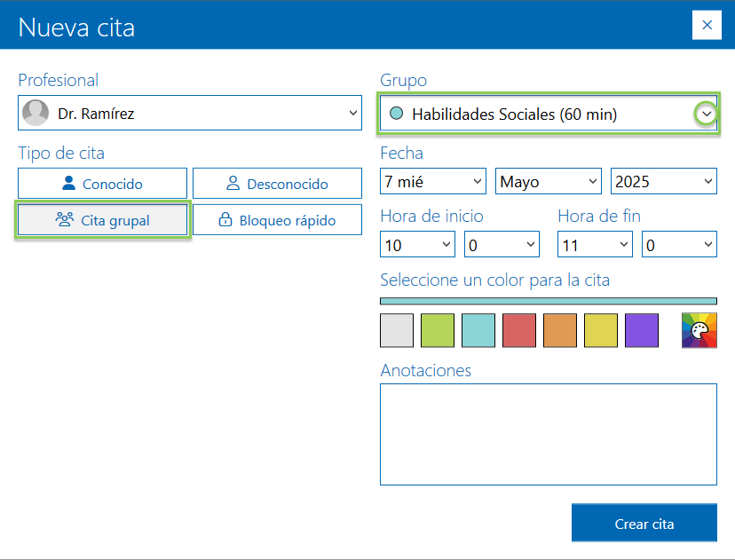Click inside the Anotaciones text area
Viewport: 735px width, 560px height.
[549, 433]
